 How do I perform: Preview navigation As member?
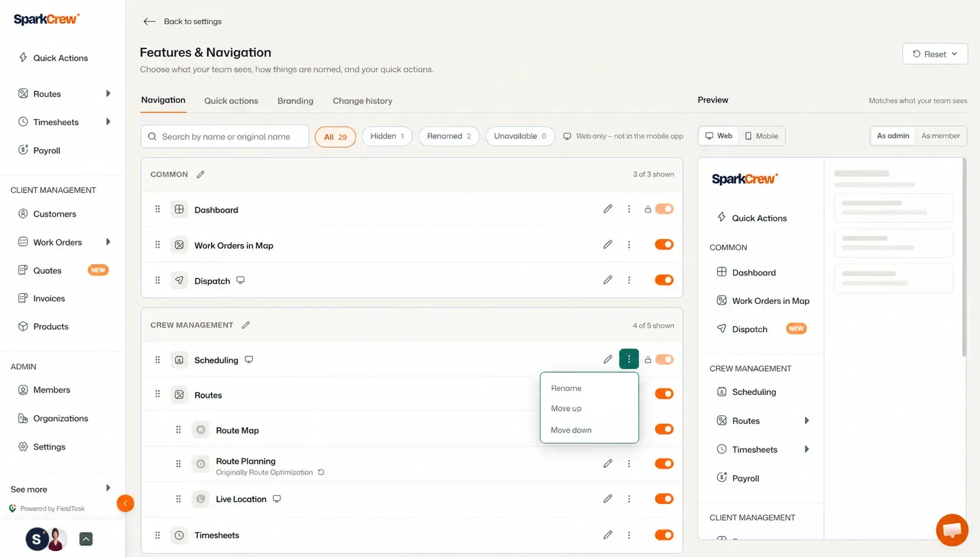click(x=941, y=136)
